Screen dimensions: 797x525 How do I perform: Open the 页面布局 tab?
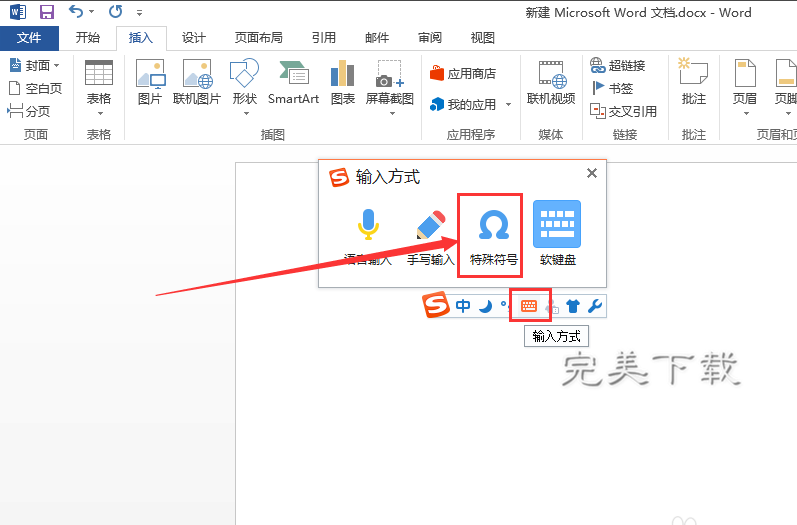259,38
